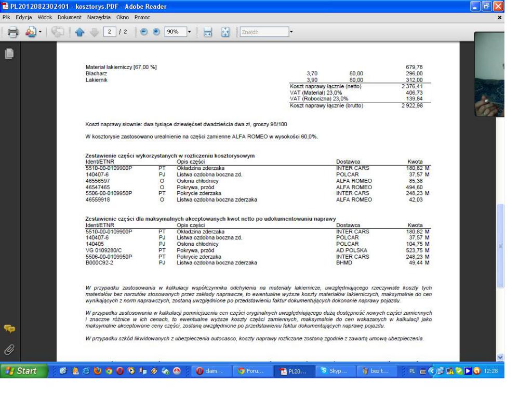Open the collaboration people icon
Screen dimensions: 532x399
click(x=31, y=32)
